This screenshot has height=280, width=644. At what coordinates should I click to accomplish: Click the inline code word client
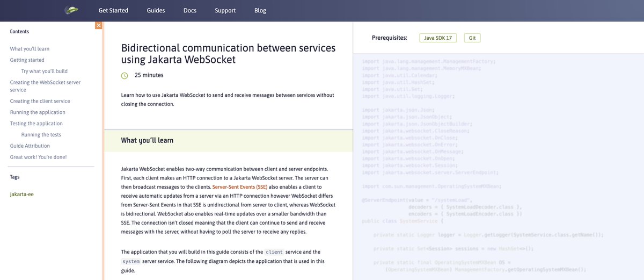click(274, 252)
